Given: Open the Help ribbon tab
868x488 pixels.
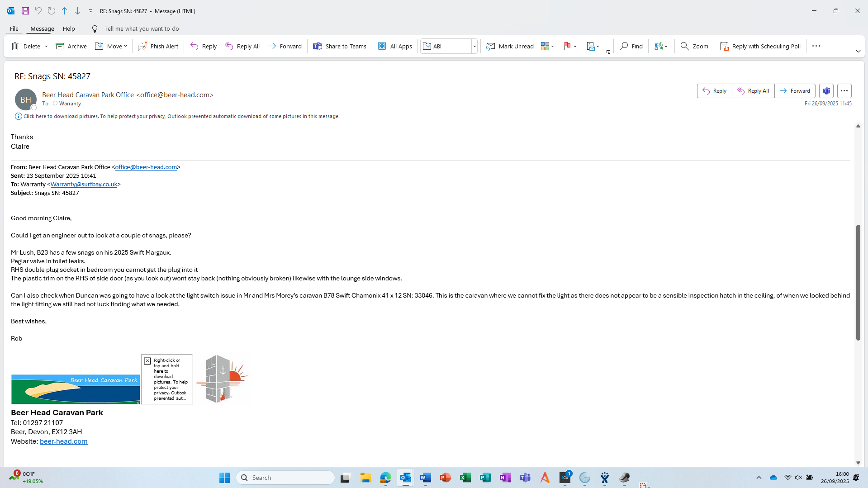Looking at the screenshot, I should (x=69, y=28).
